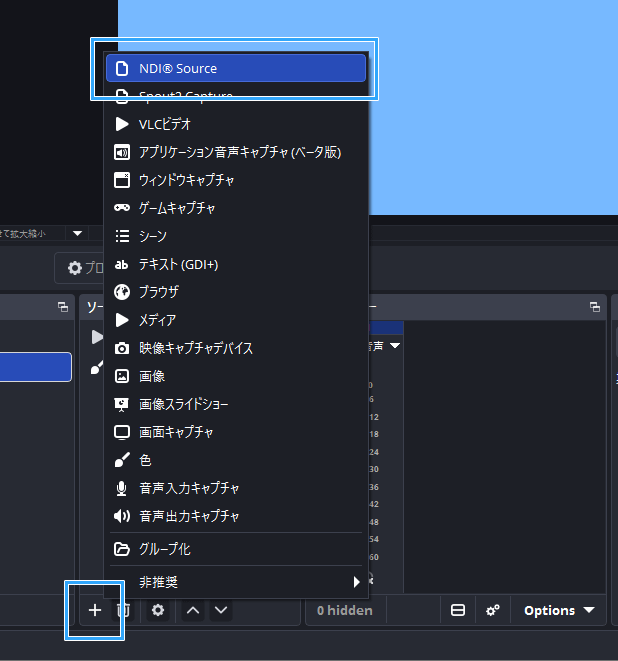The height and width of the screenshot is (661, 618).
Task: Add a ブラウザ source
Action: coord(236,292)
